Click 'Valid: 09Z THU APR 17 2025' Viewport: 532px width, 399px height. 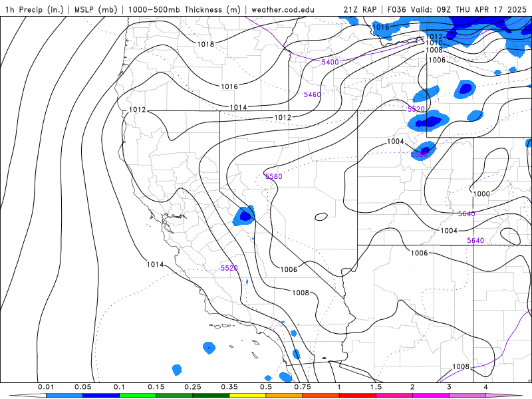(x=469, y=9)
